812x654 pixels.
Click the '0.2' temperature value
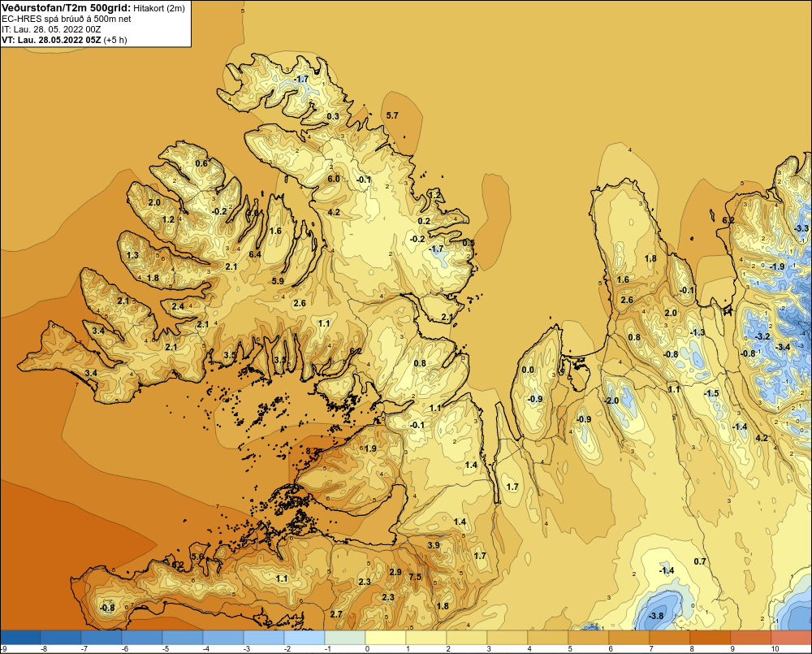424,221
